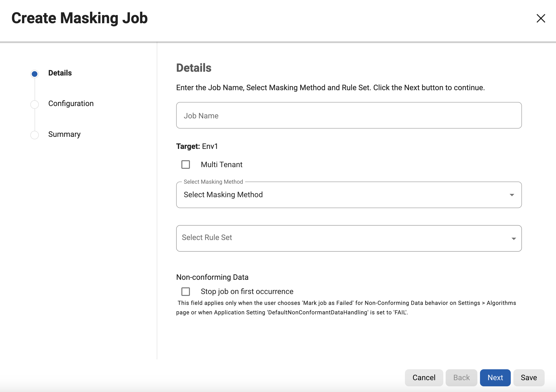
Task: Click the blue filled Details step indicator
Action: pos(34,74)
